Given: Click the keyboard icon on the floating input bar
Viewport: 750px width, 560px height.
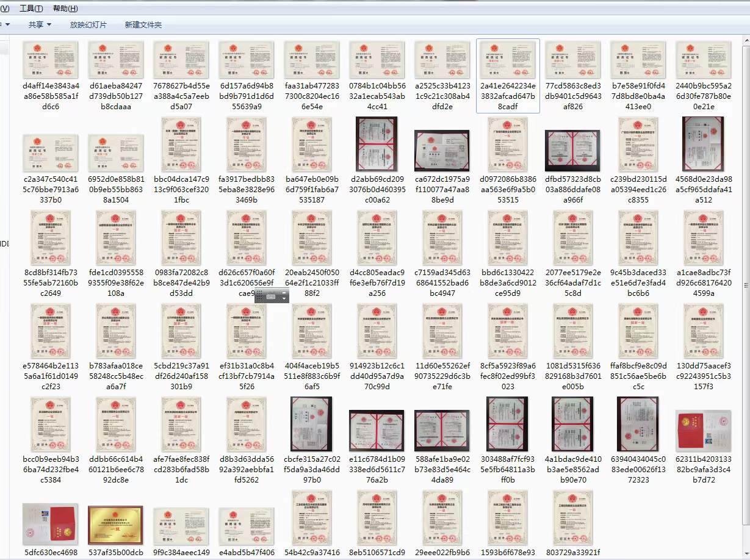Looking at the screenshot, I should (271, 296).
